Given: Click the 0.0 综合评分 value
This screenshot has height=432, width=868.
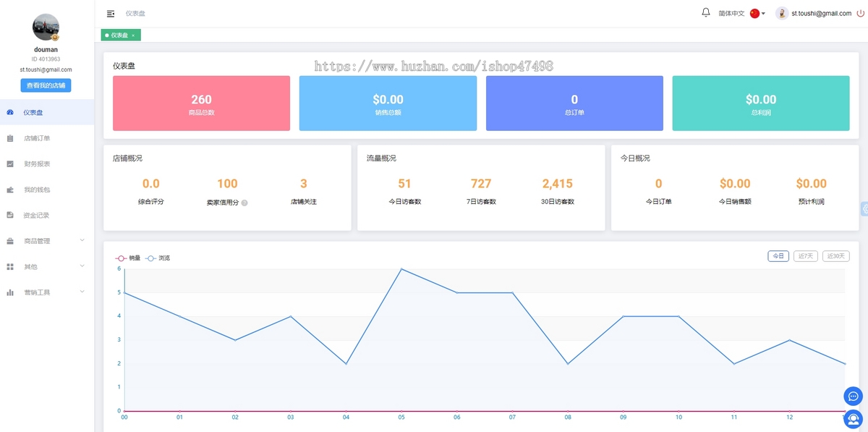Looking at the screenshot, I should (150, 184).
